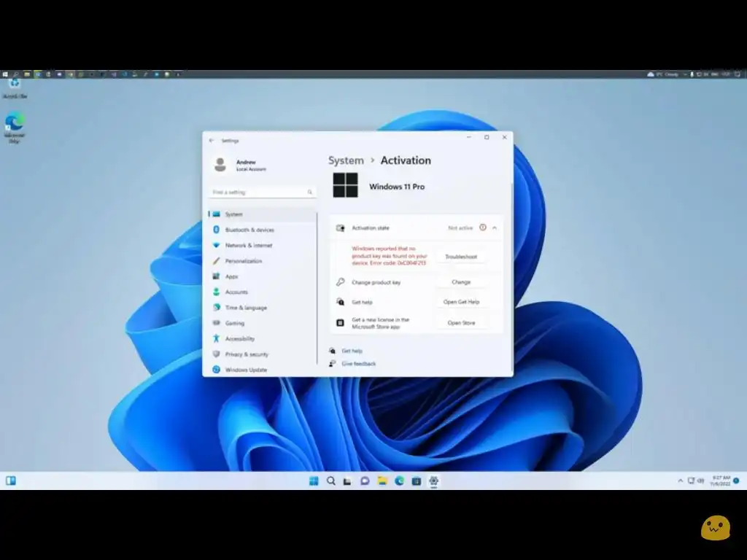Click the Andrew local account avatar

[x=220, y=165]
